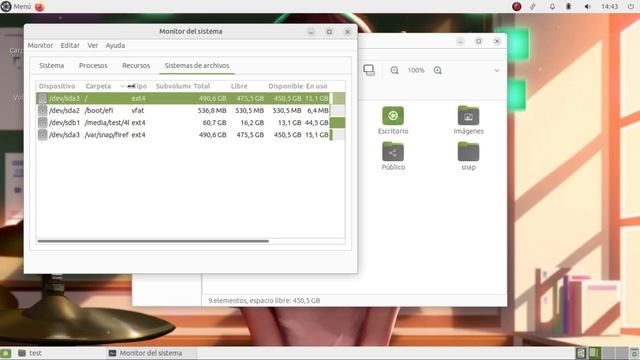This screenshot has height=360, width=640.
Task: Select the /dev/sda3 root row disk icon
Action: 42,98
